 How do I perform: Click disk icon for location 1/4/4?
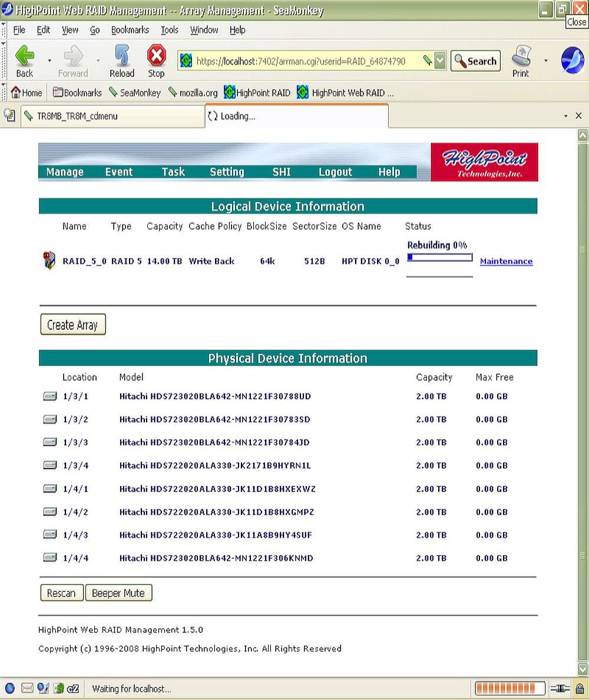click(50, 557)
